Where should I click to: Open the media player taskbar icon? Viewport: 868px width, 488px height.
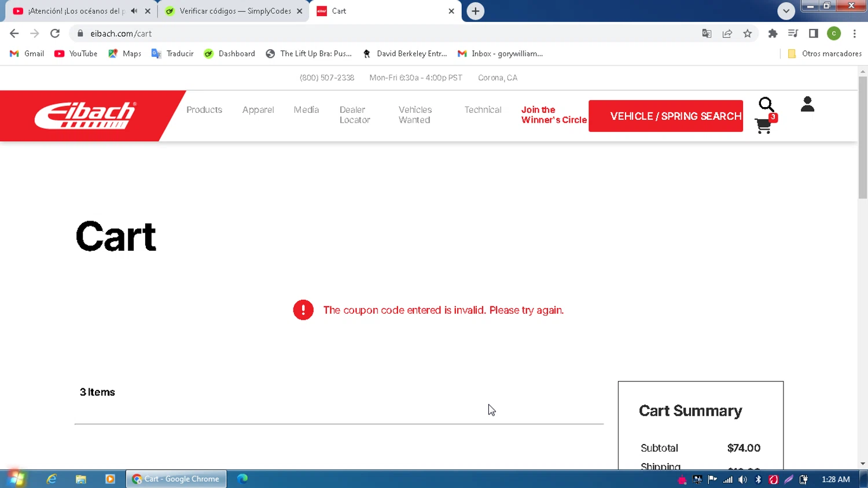coord(110,479)
